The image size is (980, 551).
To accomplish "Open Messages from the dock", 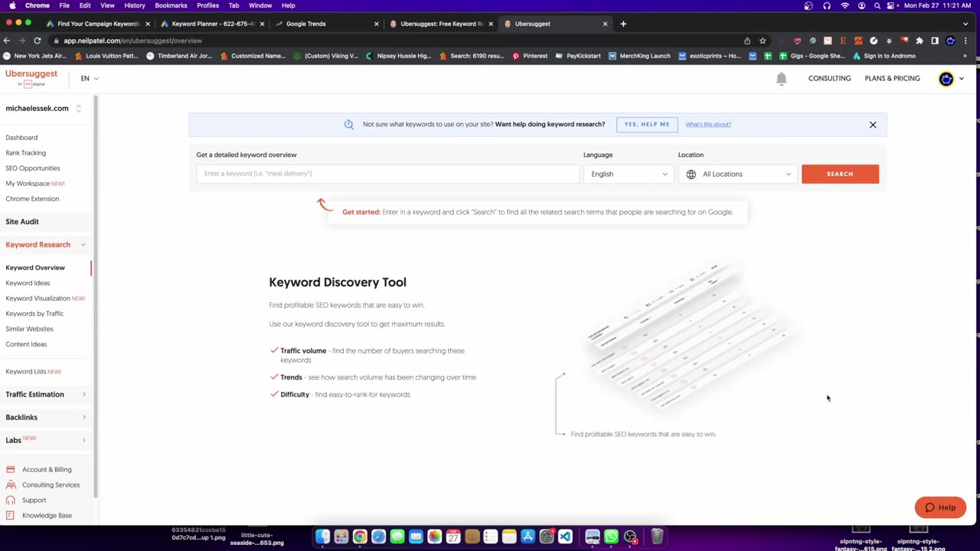I will [x=397, y=536].
